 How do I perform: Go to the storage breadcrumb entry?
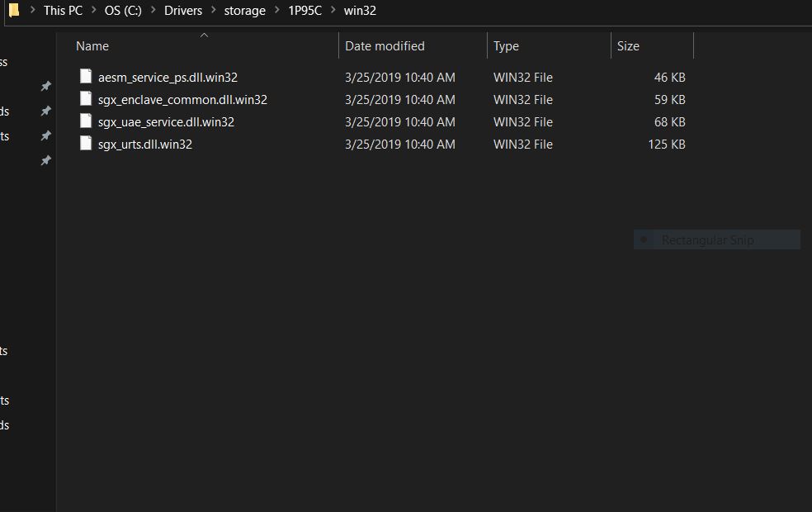pos(244,10)
